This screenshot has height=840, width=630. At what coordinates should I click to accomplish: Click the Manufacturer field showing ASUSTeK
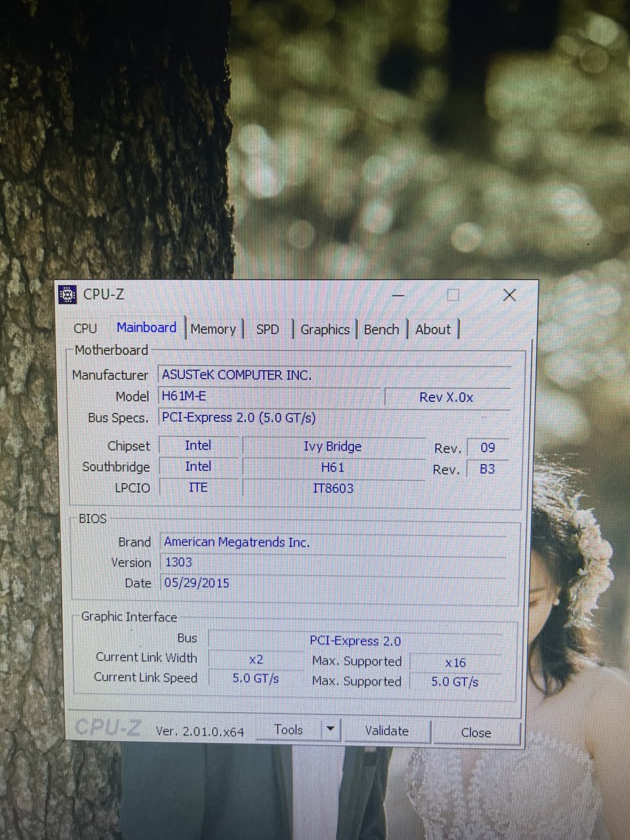coord(335,375)
